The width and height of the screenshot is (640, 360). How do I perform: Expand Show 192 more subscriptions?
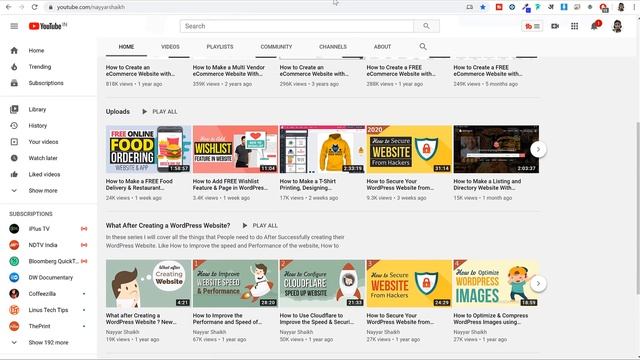tap(49, 342)
